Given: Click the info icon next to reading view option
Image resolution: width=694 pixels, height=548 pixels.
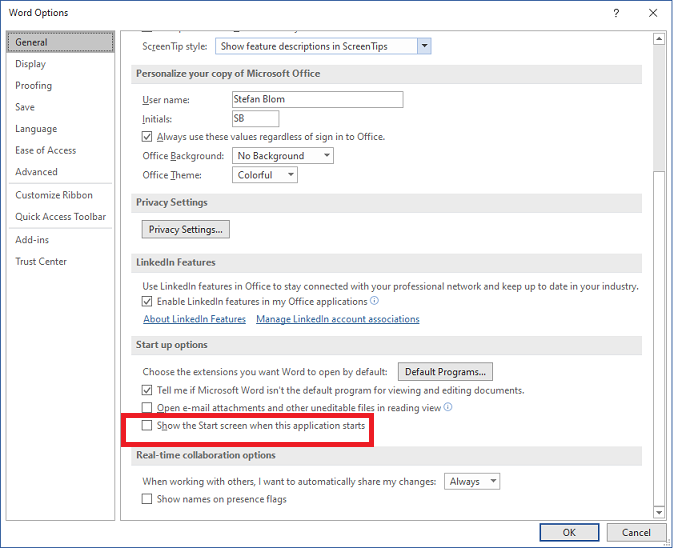Looking at the screenshot, I should click(448, 407).
